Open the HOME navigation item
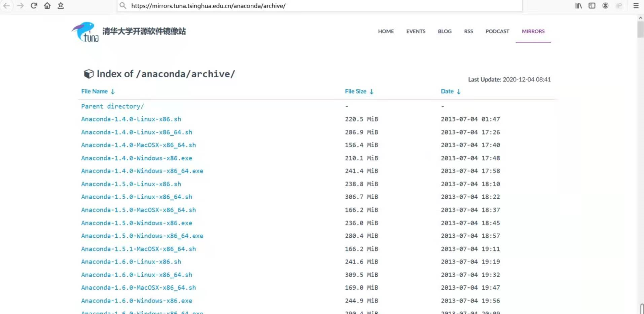This screenshot has height=314, width=644. coord(386,31)
